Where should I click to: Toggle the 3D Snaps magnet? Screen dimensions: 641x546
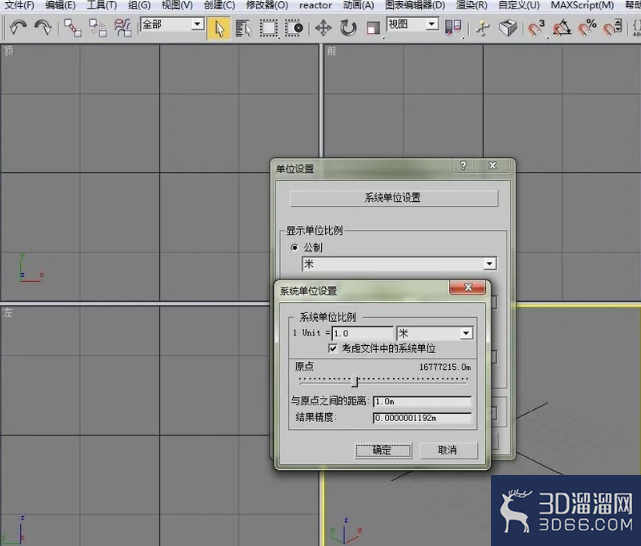[536, 28]
